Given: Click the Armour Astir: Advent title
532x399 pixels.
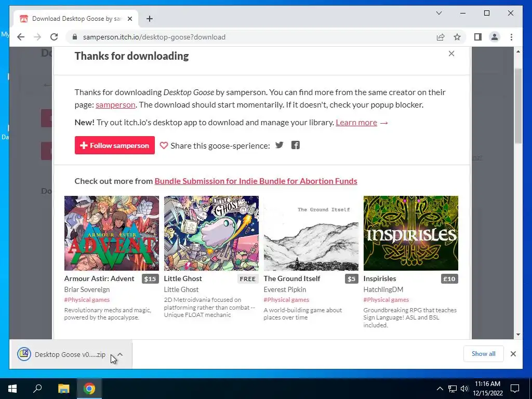Looking at the screenshot, I should pos(99,278).
